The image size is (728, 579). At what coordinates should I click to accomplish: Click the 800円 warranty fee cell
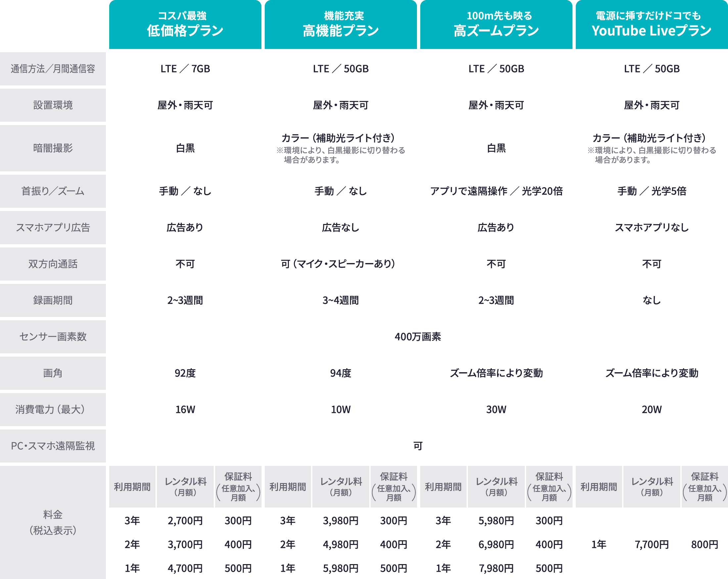click(705, 544)
